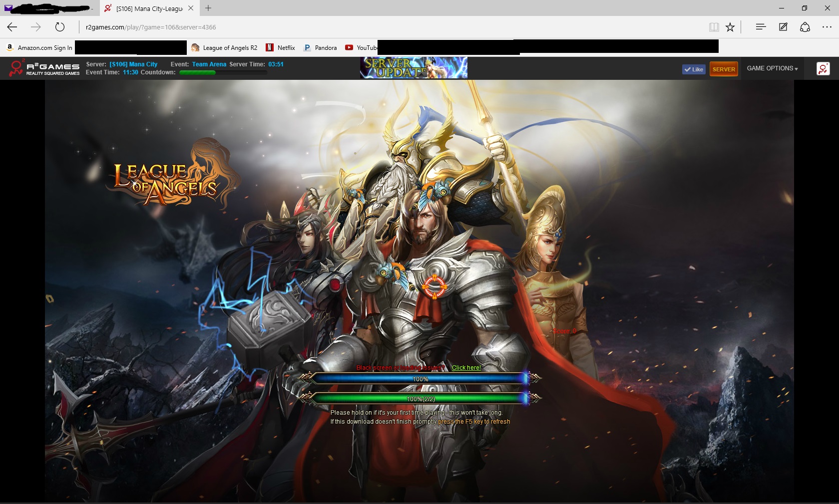Open the browser More actions ellipsis
Viewport: 839px width, 504px height.
tap(827, 27)
